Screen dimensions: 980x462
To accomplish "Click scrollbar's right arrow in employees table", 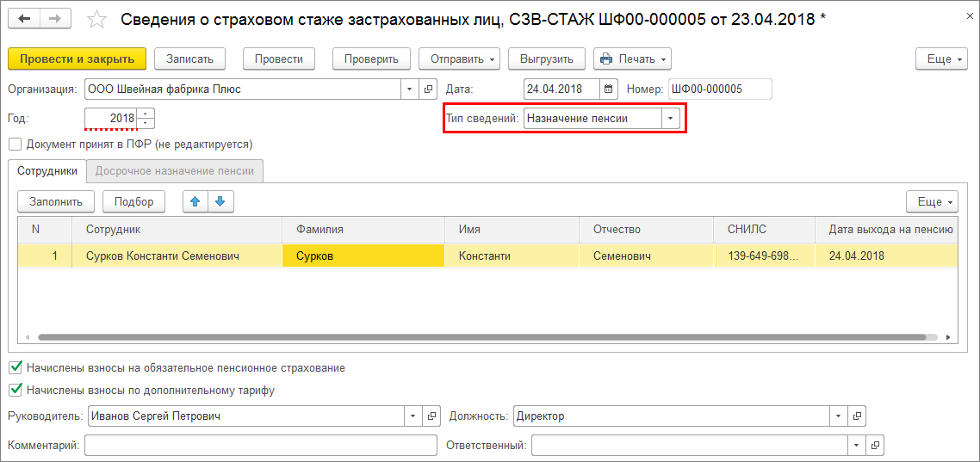I will tap(948, 337).
